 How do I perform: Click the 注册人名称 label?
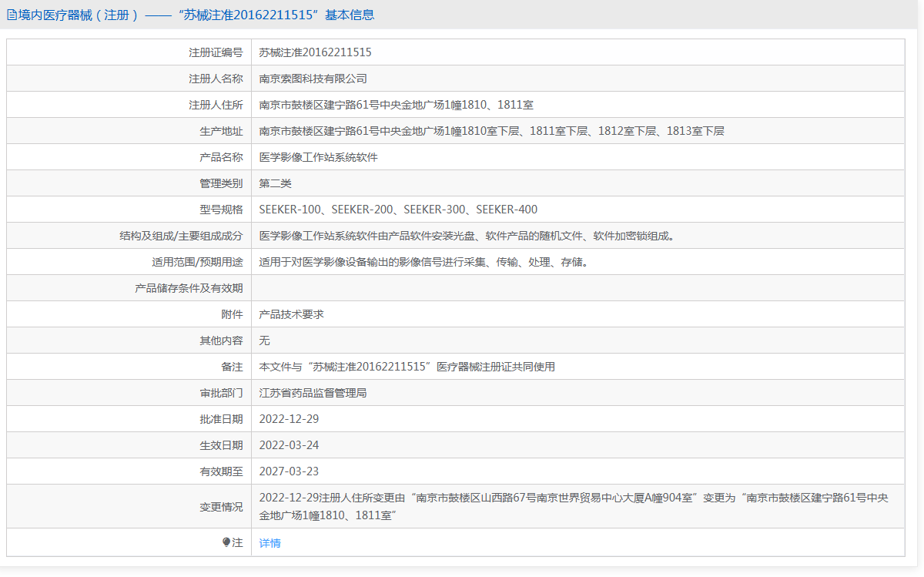tap(216, 79)
